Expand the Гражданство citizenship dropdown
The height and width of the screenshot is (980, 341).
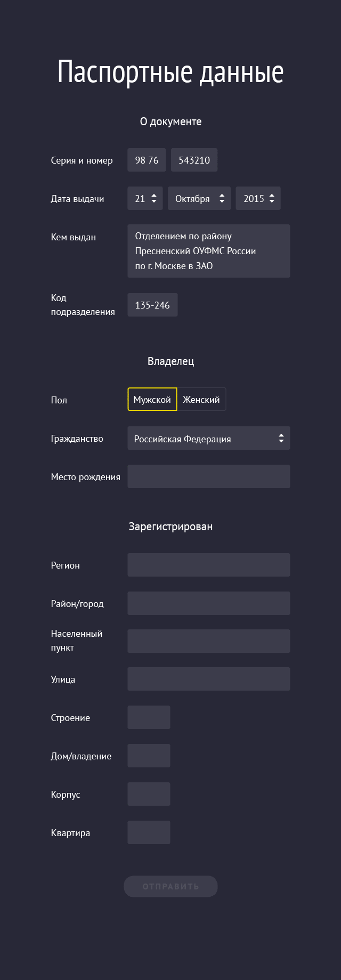tap(209, 438)
